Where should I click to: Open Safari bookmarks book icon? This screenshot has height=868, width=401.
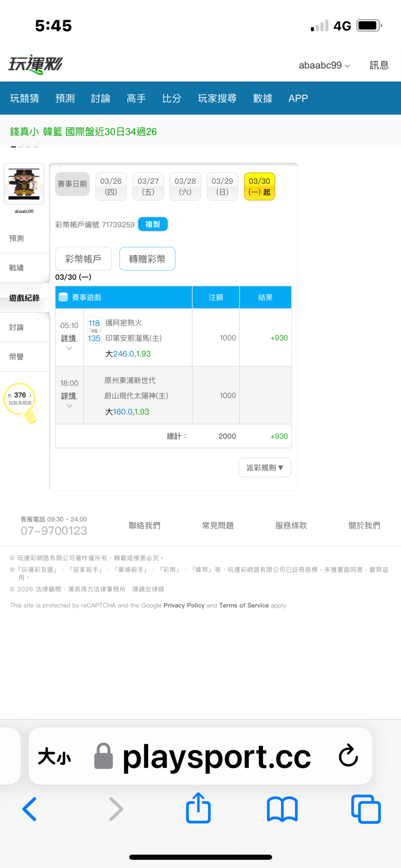click(282, 809)
